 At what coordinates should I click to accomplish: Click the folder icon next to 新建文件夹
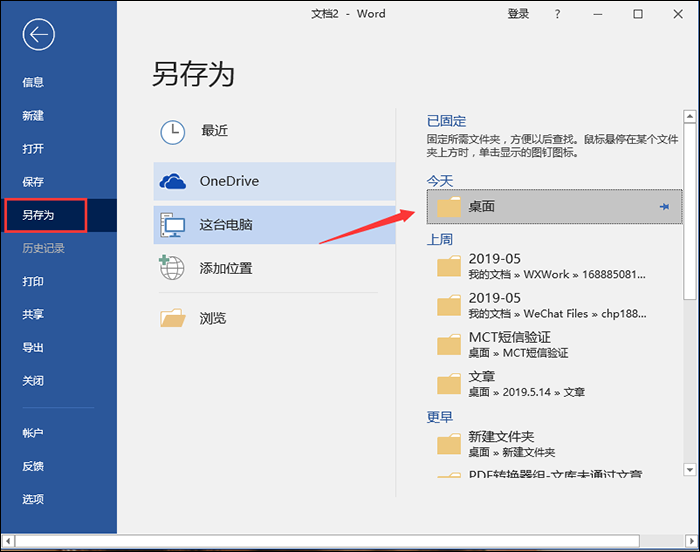(449, 443)
